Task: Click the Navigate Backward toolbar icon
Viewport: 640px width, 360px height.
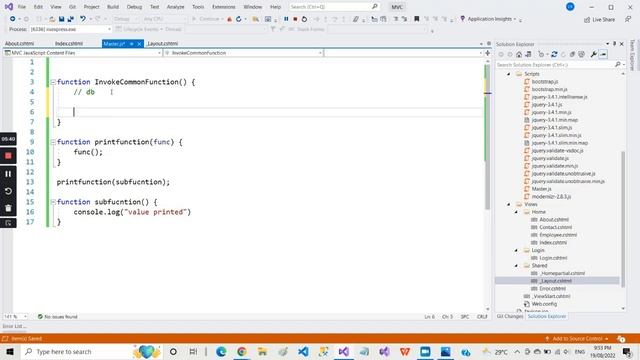Action: click(13, 19)
